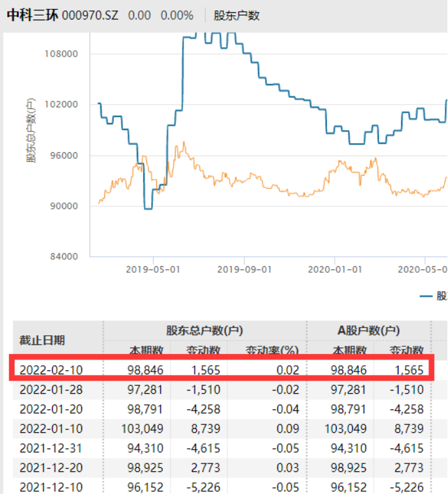Select the 2022-02-10 date row

(x=51, y=370)
